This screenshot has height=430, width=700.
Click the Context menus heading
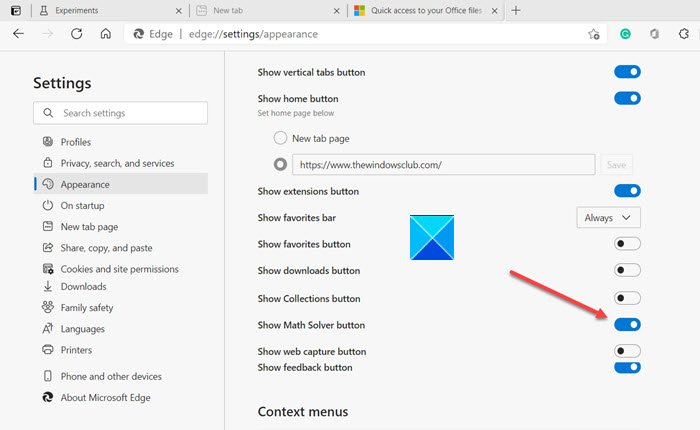(x=303, y=412)
